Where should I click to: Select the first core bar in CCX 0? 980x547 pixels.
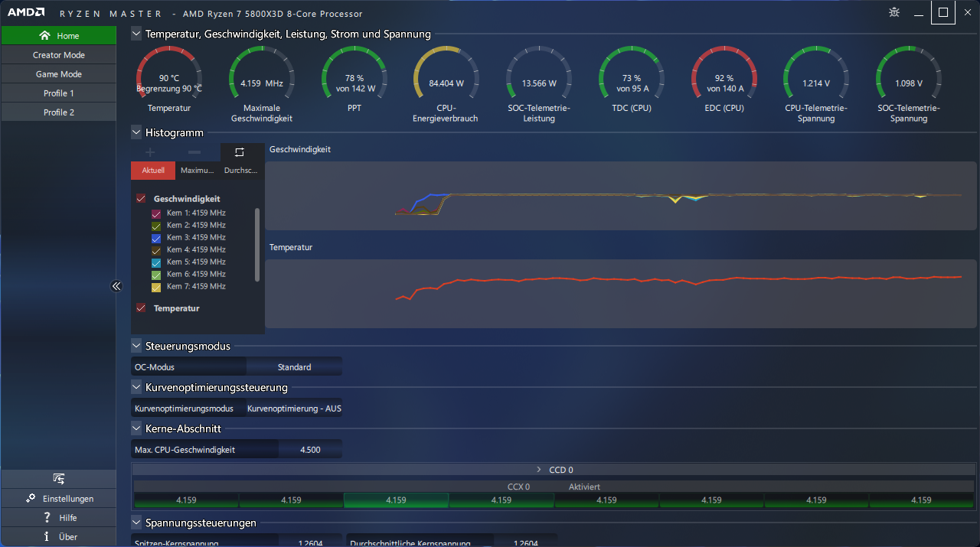[x=186, y=500]
